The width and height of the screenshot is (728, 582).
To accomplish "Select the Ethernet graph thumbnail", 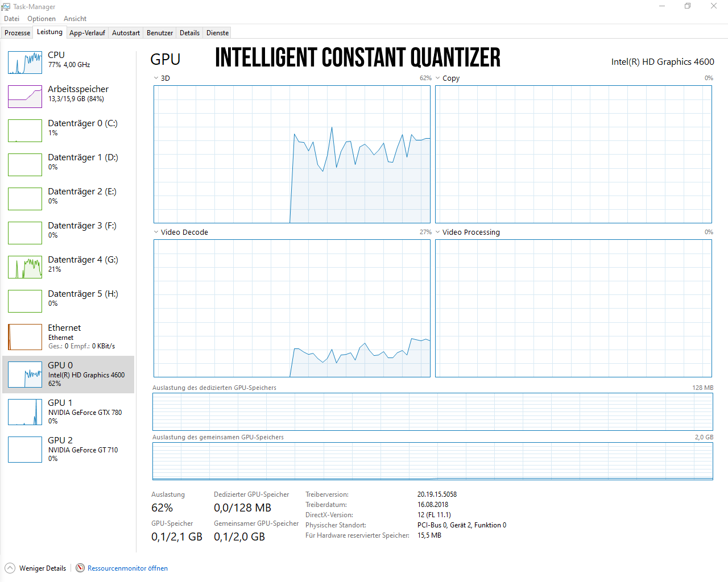I will coord(25,337).
